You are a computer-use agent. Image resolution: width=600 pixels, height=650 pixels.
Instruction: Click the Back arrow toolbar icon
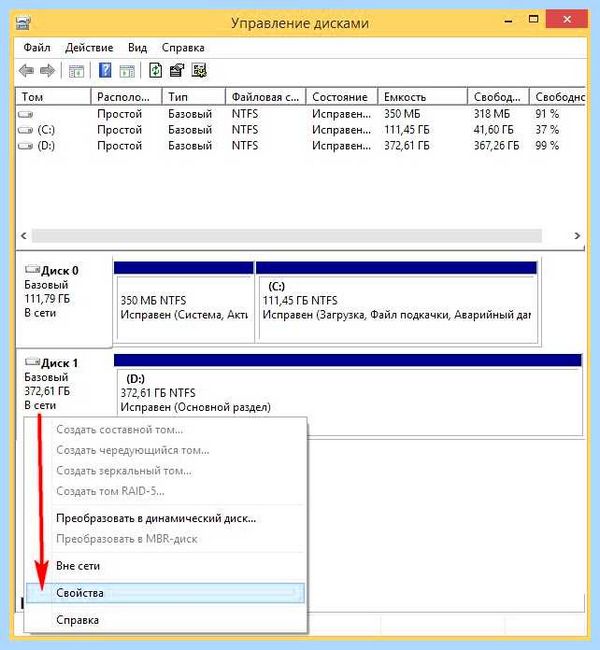tap(26, 71)
